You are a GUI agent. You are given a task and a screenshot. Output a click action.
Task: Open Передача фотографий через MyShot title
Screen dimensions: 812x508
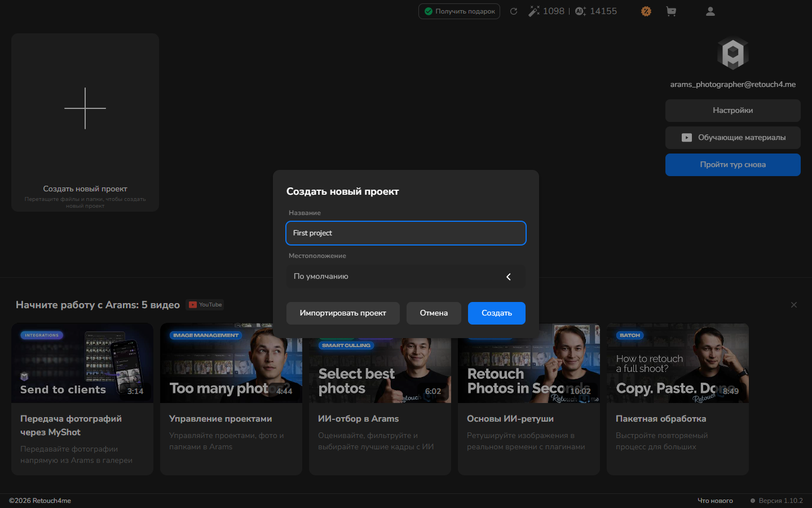point(71,426)
